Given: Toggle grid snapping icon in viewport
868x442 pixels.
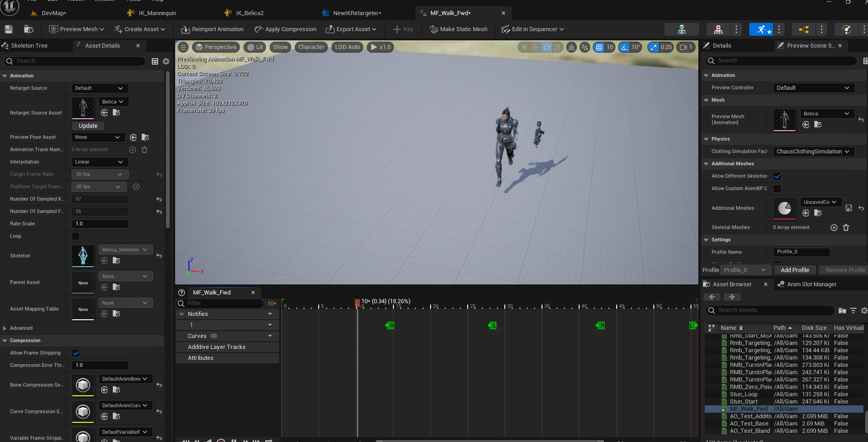Looking at the screenshot, I should [599, 47].
